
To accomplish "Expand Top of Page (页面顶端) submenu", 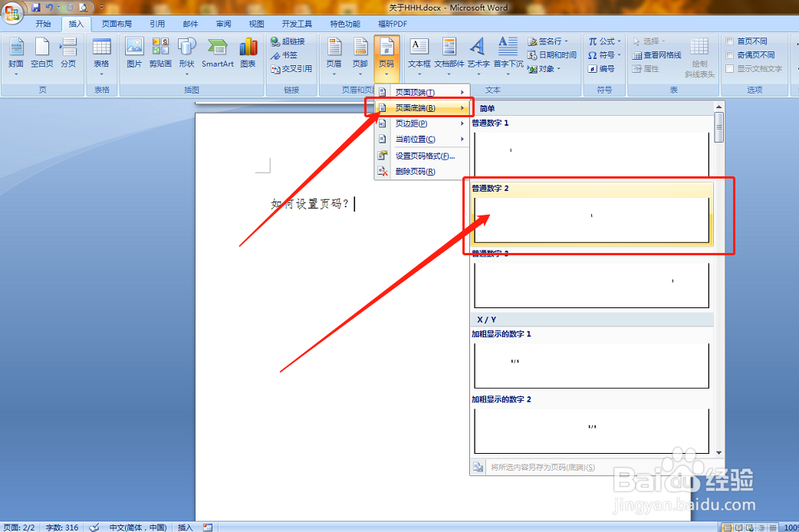I will (x=422, y=92).
